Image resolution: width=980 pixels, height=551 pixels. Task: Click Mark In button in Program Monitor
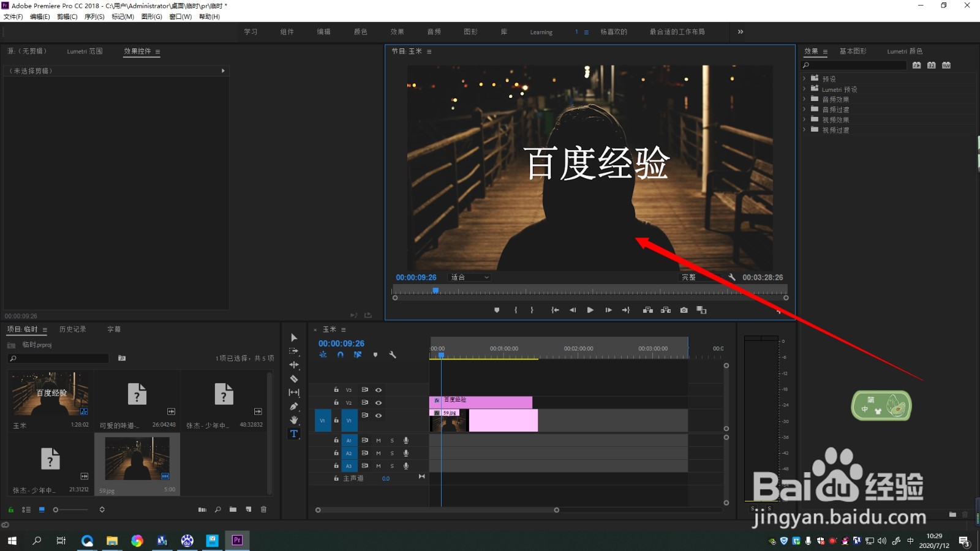516,310
